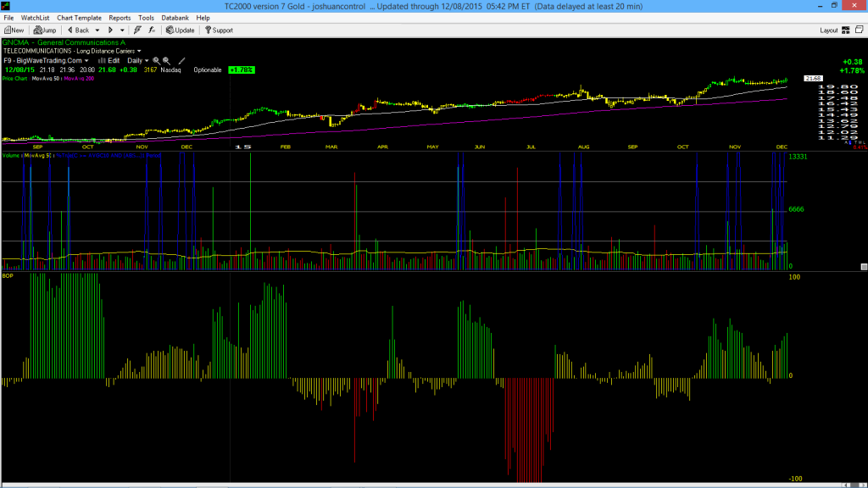Click the Edit chart button
Image resolution: width=868 pixels, height=488 pixels.
coord(109,61)
